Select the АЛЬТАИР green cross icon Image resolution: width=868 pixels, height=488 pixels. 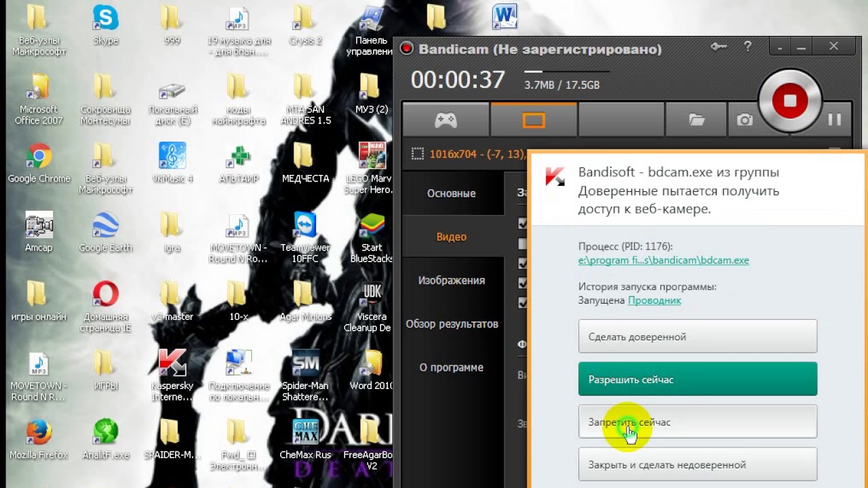click(240, 163)
